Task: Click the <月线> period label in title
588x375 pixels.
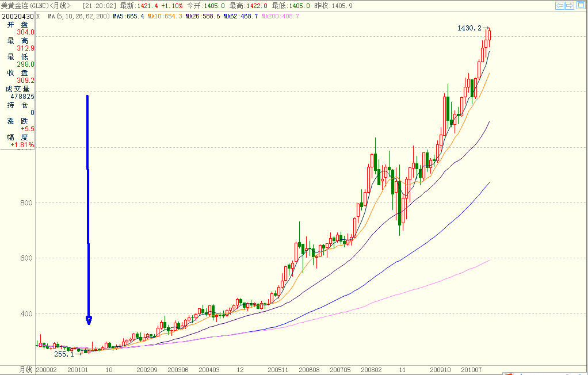Action: pos(60,6)
